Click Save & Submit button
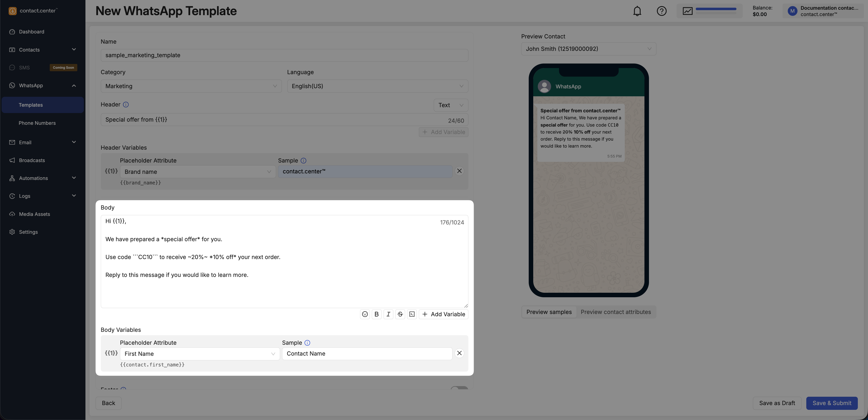This screenshot has width=868, height=420. click(x=832, y=403)
